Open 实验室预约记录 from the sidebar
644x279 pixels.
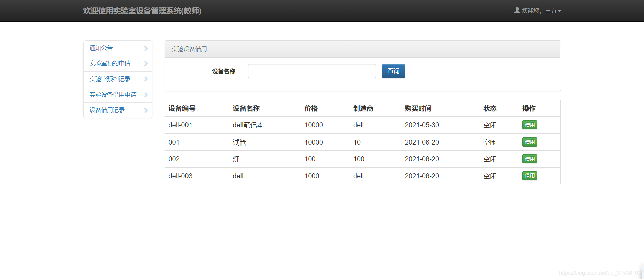pos(118,79)
